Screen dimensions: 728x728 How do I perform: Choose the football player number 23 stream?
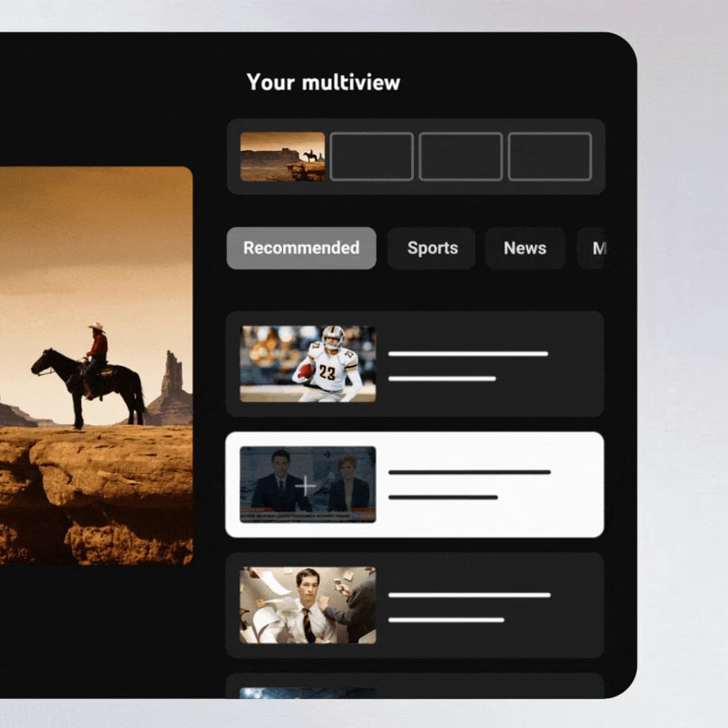(x=415, y=364)
